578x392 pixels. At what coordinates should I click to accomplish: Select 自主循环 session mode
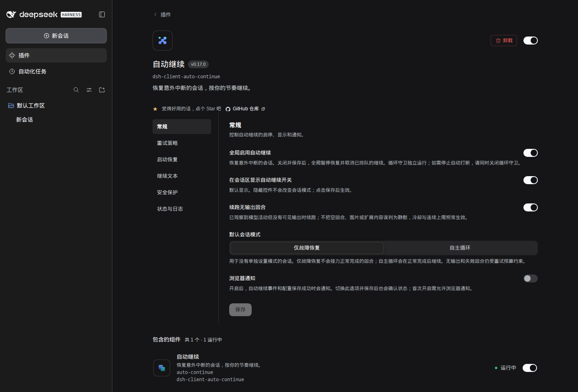tap(460, 248)
